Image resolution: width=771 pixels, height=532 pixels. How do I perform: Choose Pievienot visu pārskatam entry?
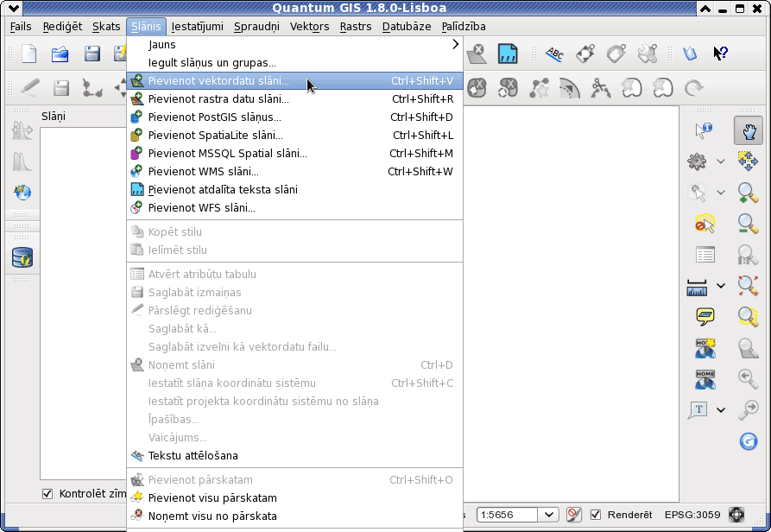(x=295, y=498)
